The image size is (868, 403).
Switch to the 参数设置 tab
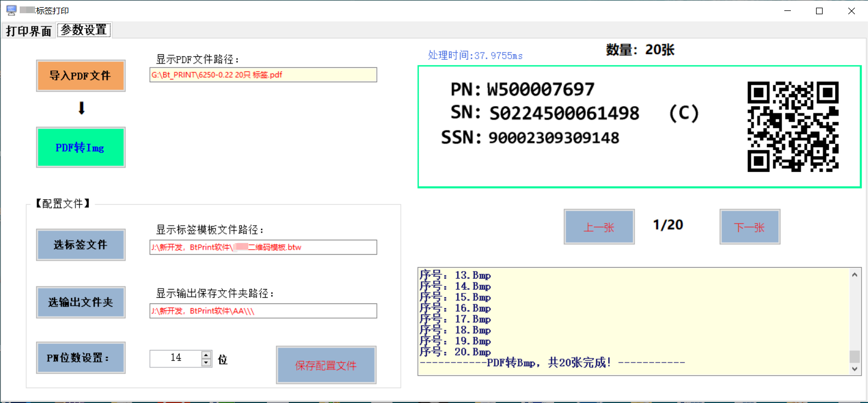coord(84,30)
